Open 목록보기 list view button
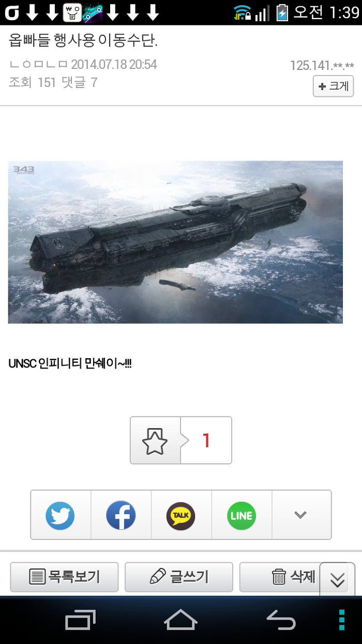The width and height of the screenshot is (362, 644). (65, 577)
